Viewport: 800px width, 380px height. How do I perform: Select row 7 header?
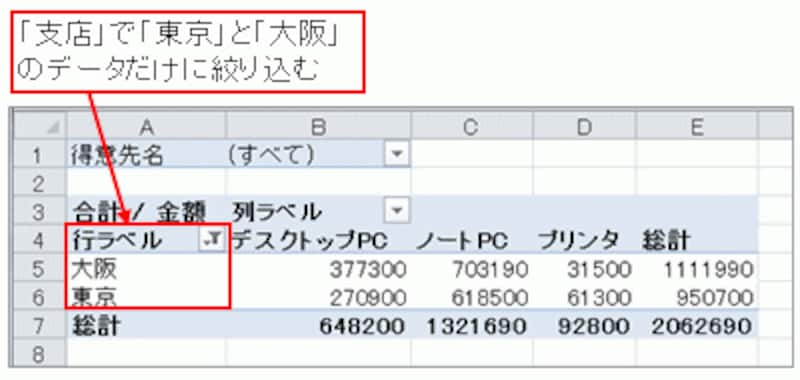point(39,324)
